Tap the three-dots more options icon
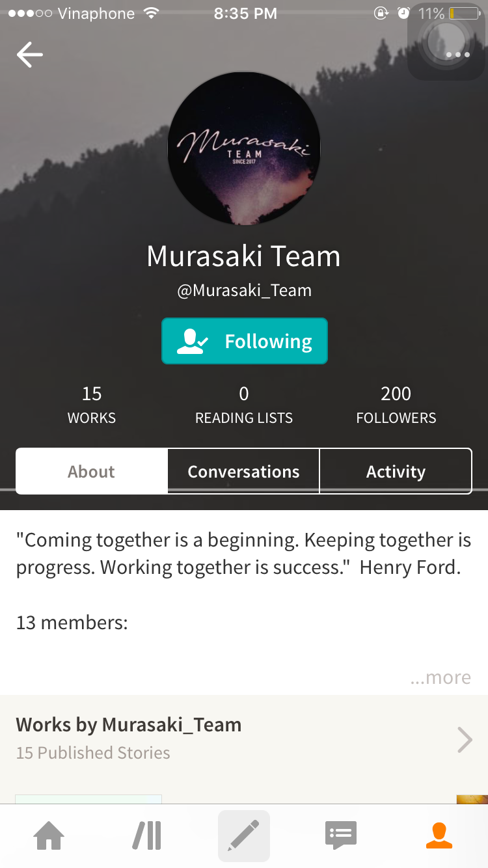The height and width of the screenshot is (868, 488). 458,55
